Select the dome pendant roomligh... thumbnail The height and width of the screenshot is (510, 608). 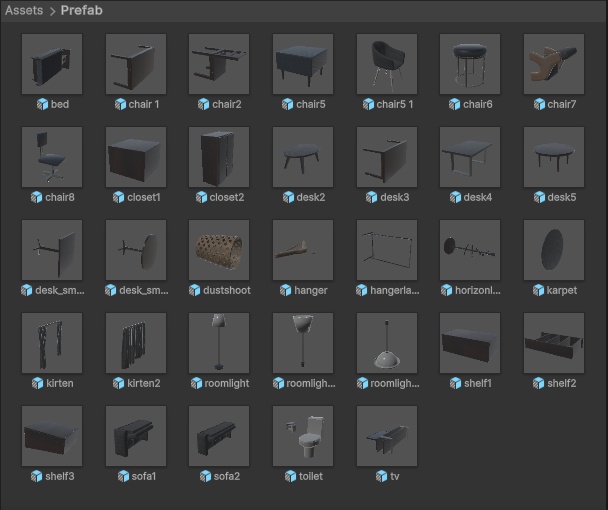pyautogui.click(x=387, y=343)
